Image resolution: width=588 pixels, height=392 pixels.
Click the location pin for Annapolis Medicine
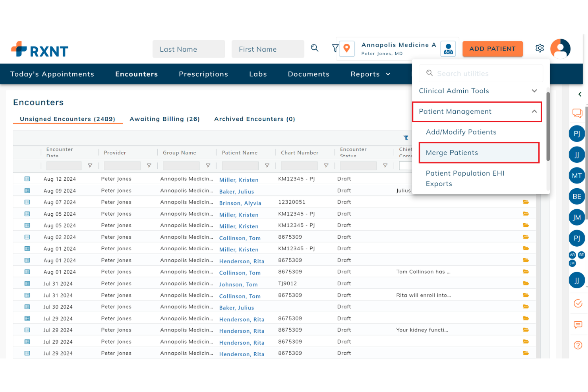click(347, 48)
